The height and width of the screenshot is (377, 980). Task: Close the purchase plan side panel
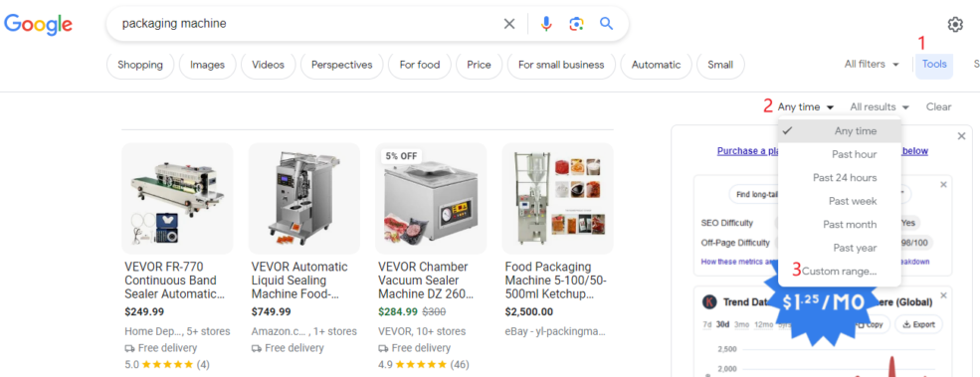click(961, 136)
